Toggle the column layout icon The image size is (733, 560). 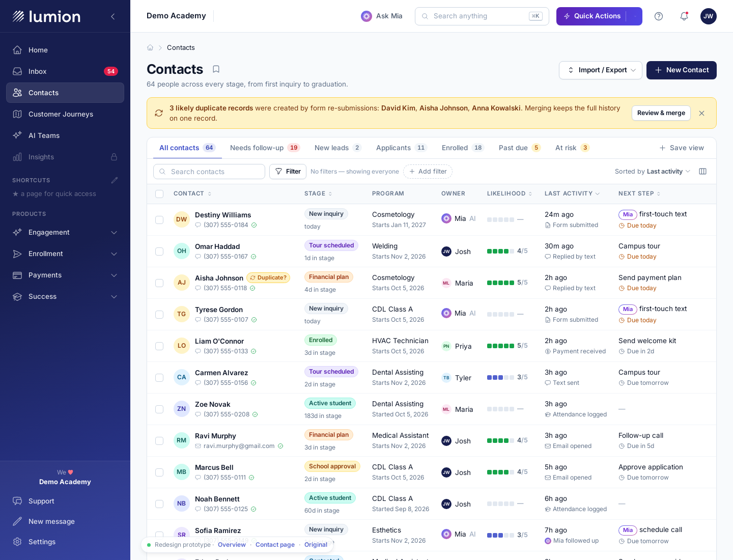click(702, 172)
